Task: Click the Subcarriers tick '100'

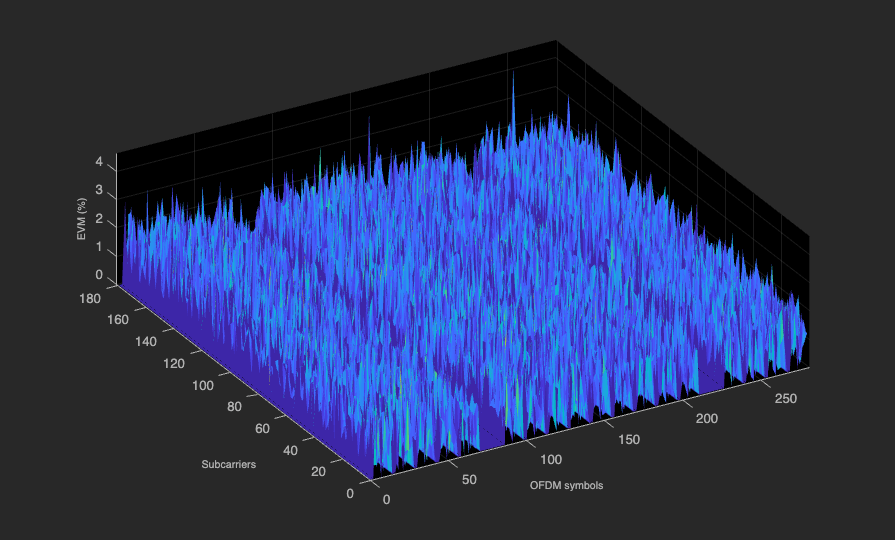Action: click(x=203, y=386)
